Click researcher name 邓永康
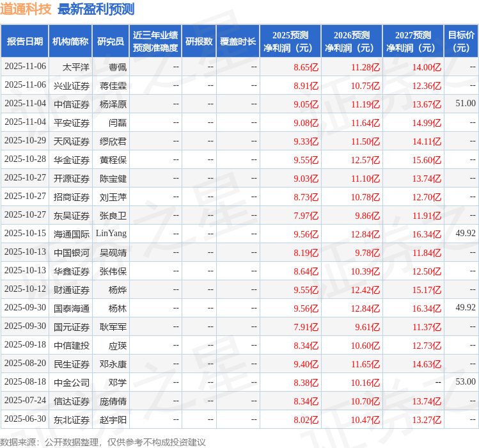 pyautogui.click(x=113, y=364)
